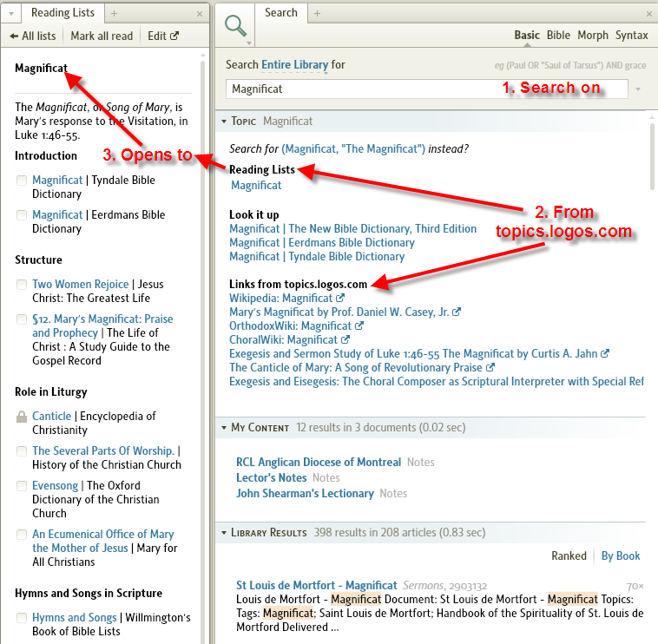Screen dimensions: 658x644
Task: Open ChoralWiki: Magnificat link
Action: [283, 339]
